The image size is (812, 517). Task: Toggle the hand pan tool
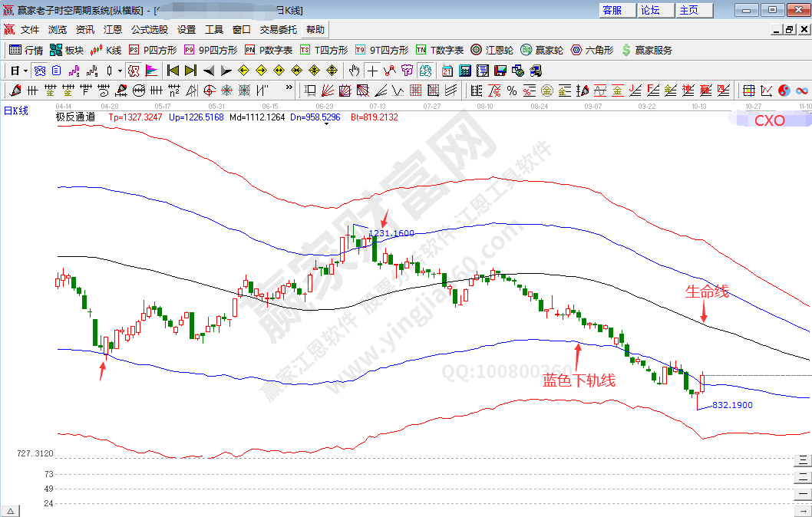(354, 71)
